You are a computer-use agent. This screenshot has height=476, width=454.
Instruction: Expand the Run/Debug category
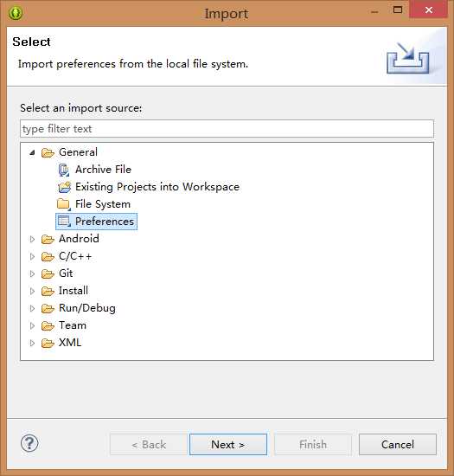(32, 308)
